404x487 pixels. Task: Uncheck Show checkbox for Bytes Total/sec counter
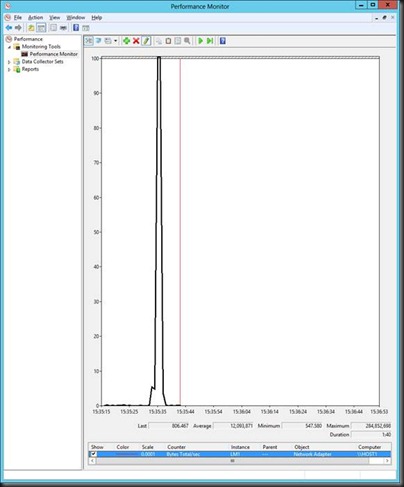[x=93, y=454]
